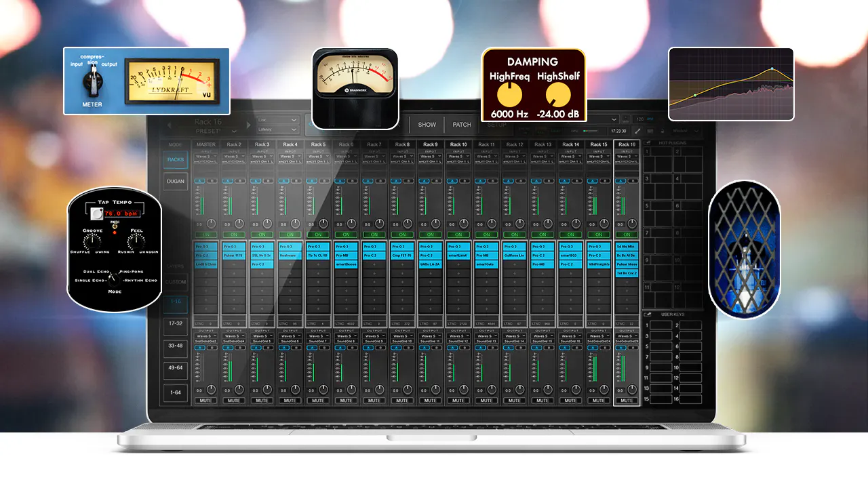The height and width of the screenshot is (488, 868).
Task: Select input B on Rack 4
Action: (295, 181)
